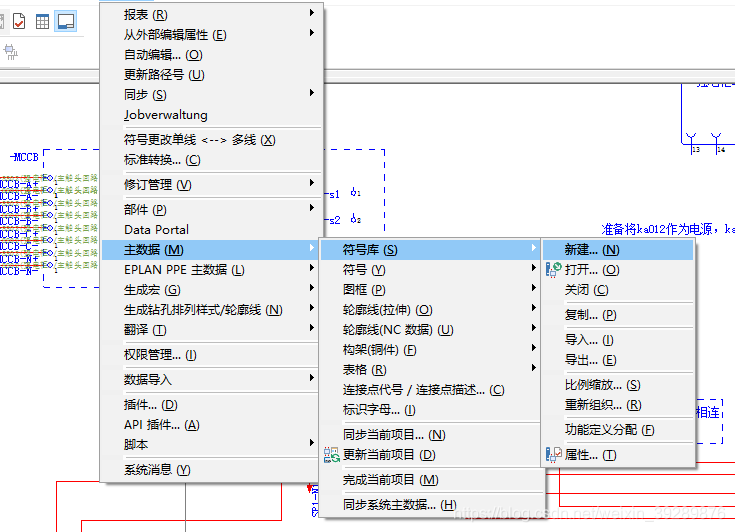Click the Jobverwaltung menu item

(x=211, y=115)
